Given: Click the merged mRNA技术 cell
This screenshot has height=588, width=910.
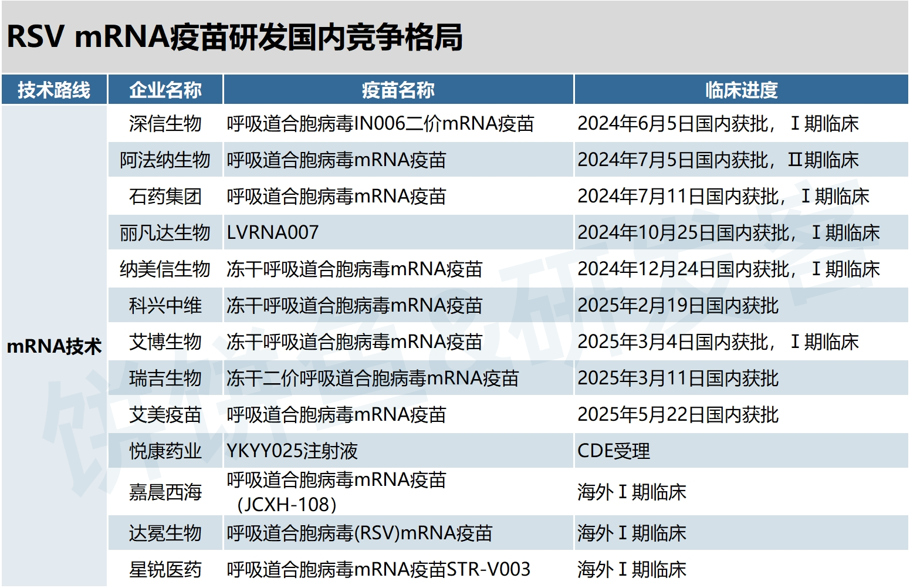Looking at the screenshot, I should click(x=54, y=346).
